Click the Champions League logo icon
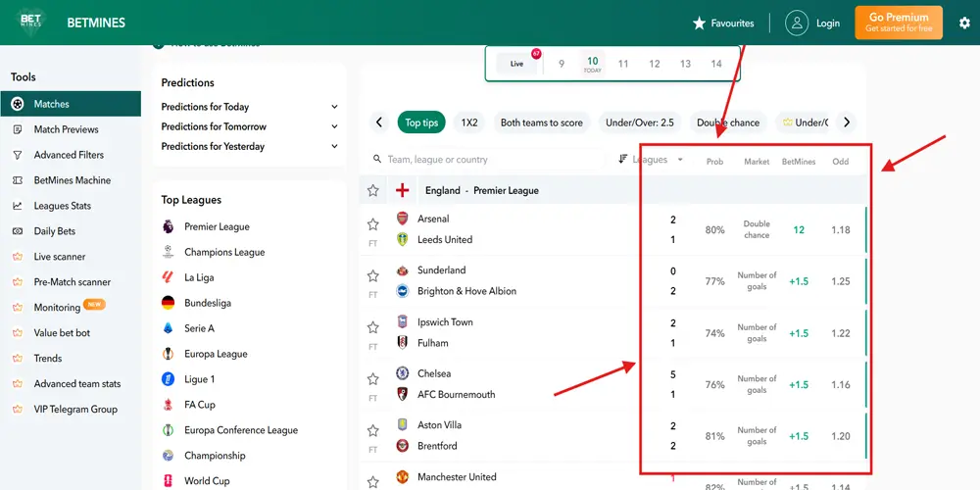Screen dimensions: 980x490 [169, 252]
